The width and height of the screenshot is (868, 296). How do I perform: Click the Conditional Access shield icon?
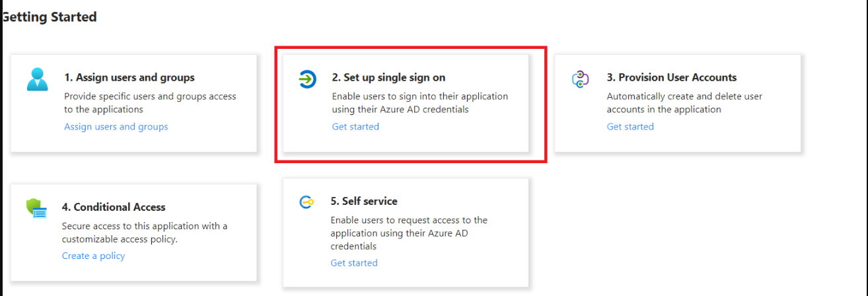37,208
